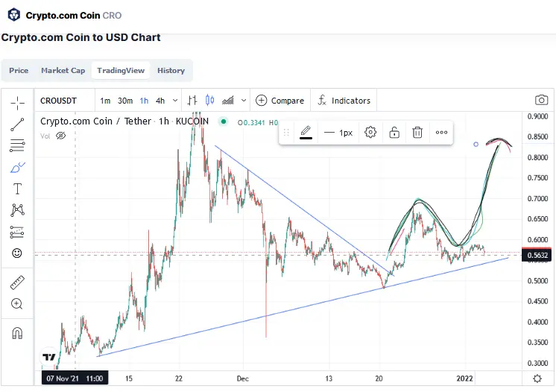
Task: Expand the time interval dropdown arrow
Action: point(175,101)
